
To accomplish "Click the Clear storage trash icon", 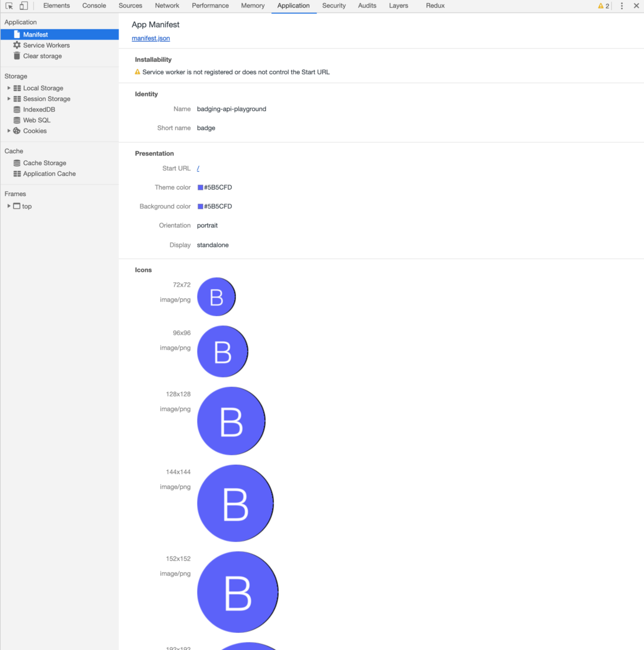I will point(17,56).
